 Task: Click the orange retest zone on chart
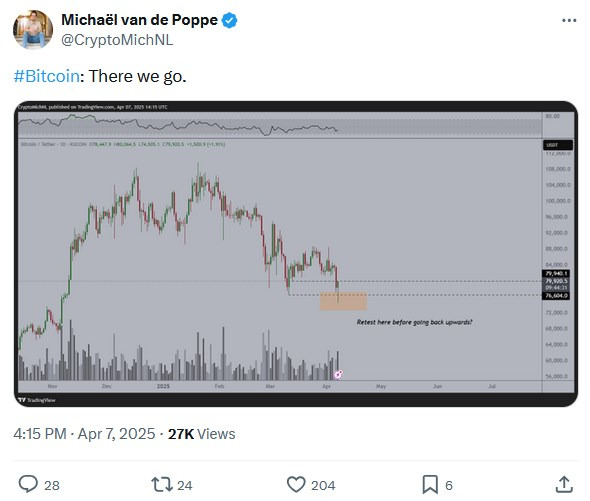coord(343,301)
